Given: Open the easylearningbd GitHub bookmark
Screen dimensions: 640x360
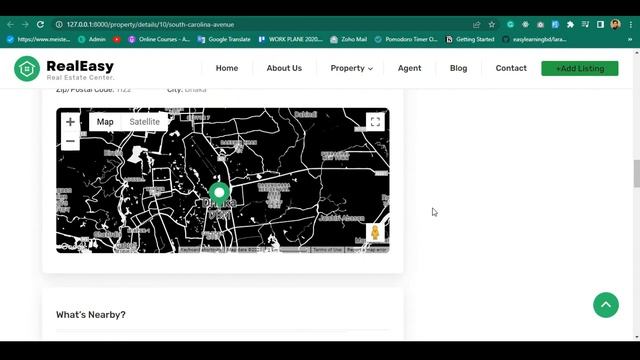Looking at the screenshot, I should [x=534, y=40].
